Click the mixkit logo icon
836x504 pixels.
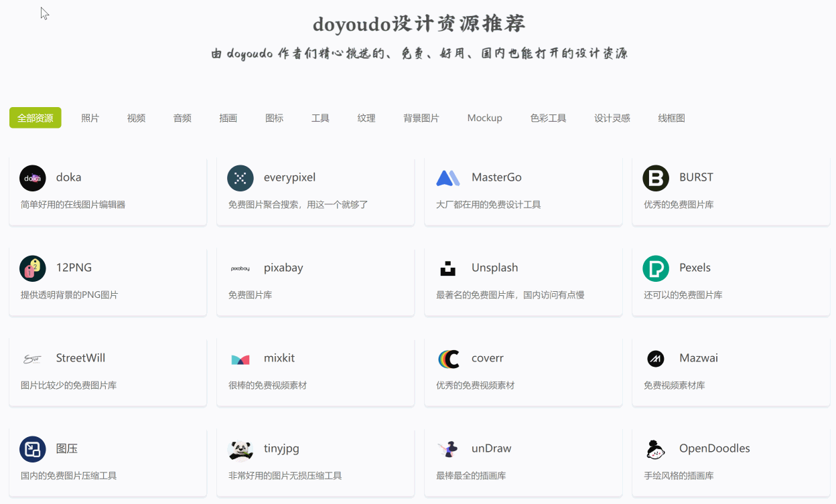[240, 359]
